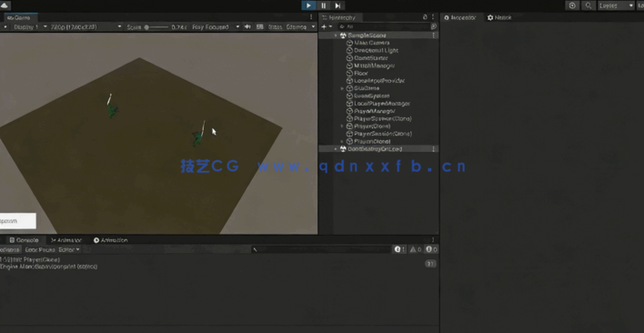644x333 pixels.
Task: Toggle the Console info message filter
Action: (x=399, y=249)
